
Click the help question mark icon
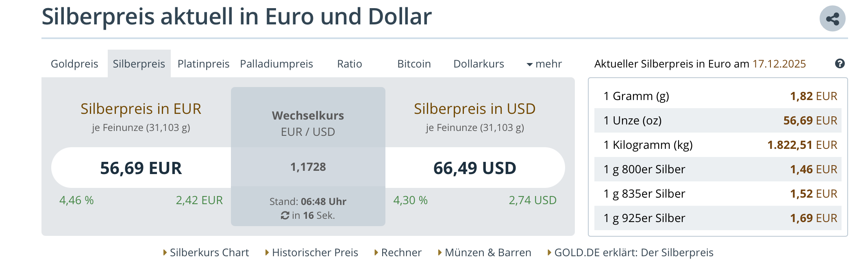840,63
